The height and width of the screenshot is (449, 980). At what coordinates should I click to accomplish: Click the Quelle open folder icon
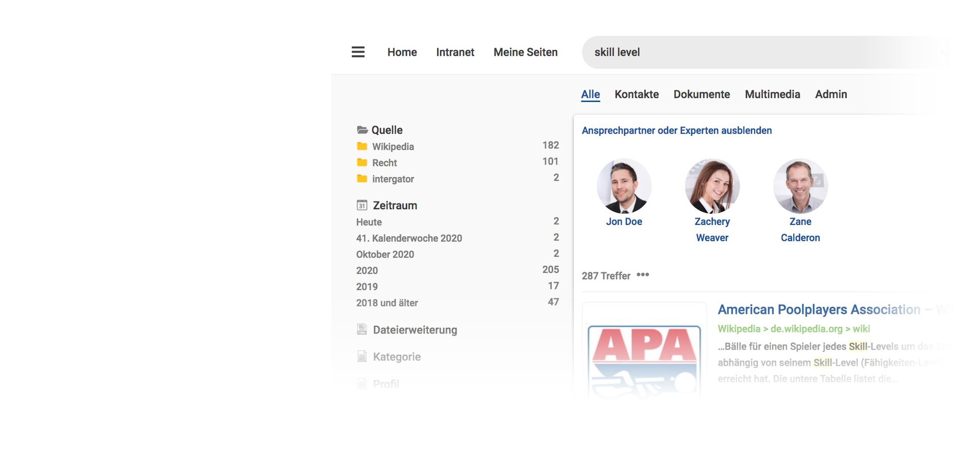(x=362, y=130)
